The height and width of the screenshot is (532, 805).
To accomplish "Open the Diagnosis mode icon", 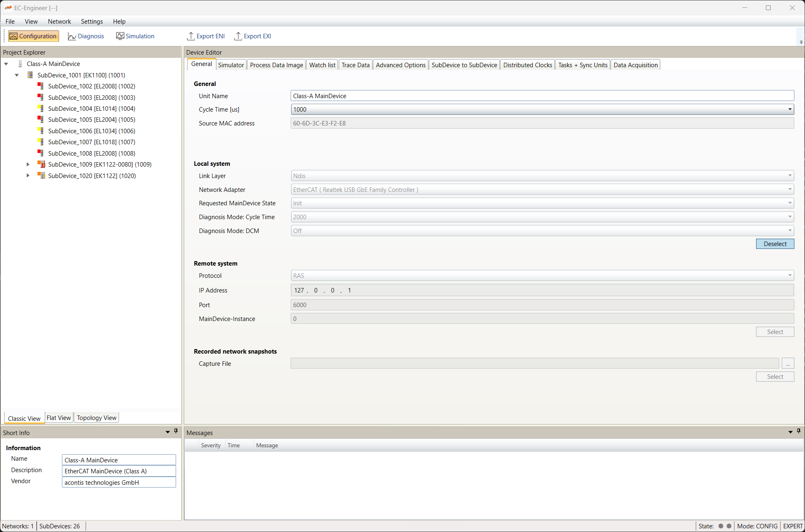I will [72, 36].
